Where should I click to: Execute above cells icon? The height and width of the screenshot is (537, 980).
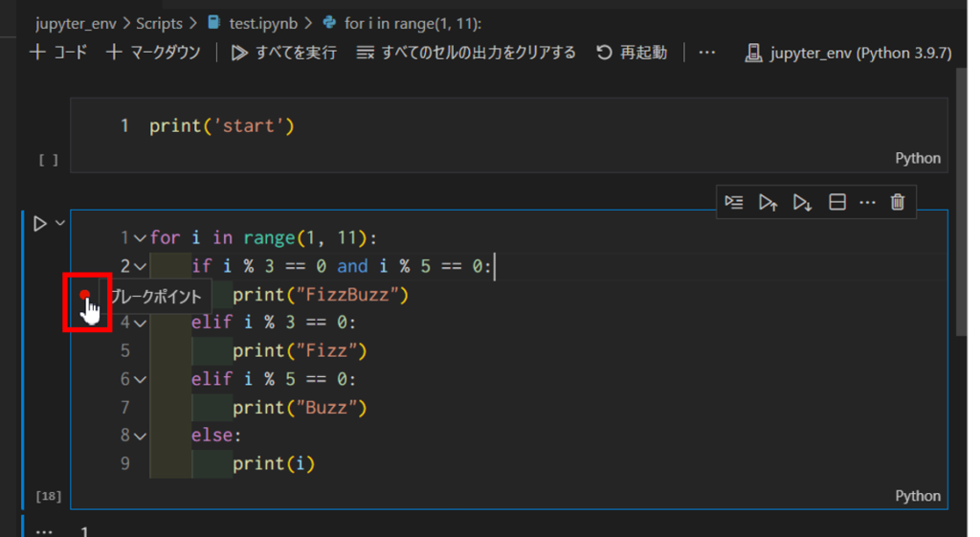[768, 202]
